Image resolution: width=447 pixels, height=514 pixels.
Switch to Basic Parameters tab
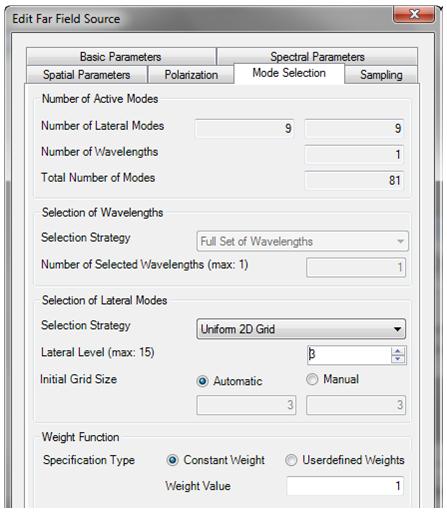tap(121, 57)
